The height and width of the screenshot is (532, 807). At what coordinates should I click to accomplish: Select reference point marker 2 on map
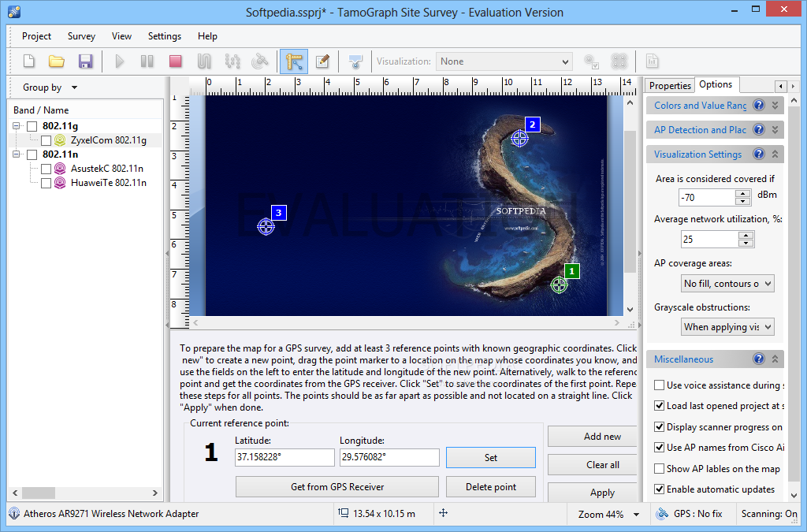[520, 139]
